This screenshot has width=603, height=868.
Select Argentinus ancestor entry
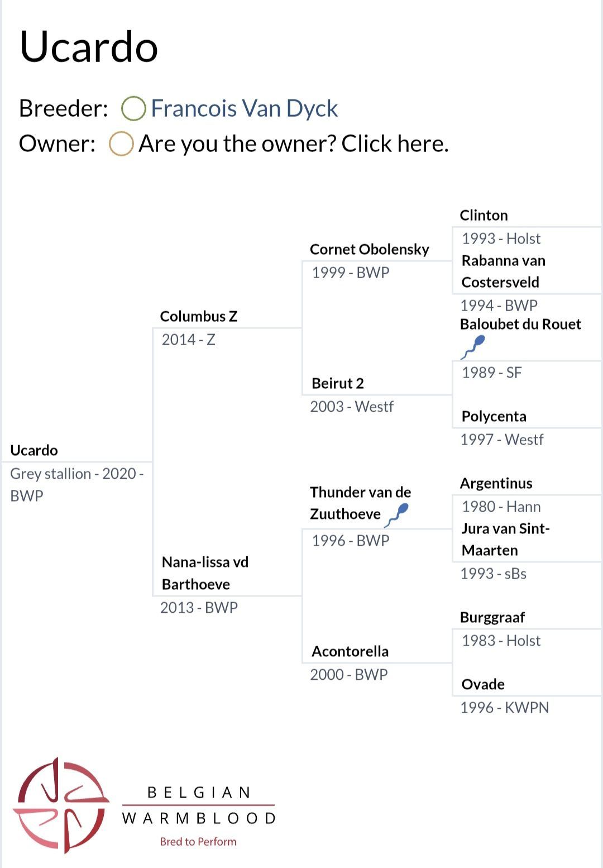496,483
